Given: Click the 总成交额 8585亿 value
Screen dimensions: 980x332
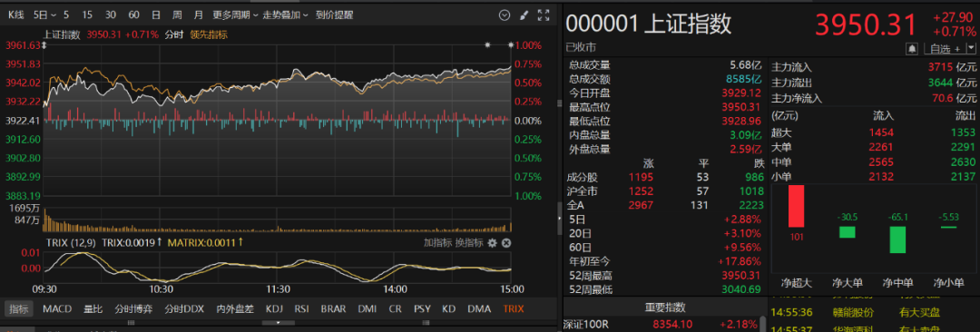Looking at the screenshot, I should point(744,79).
